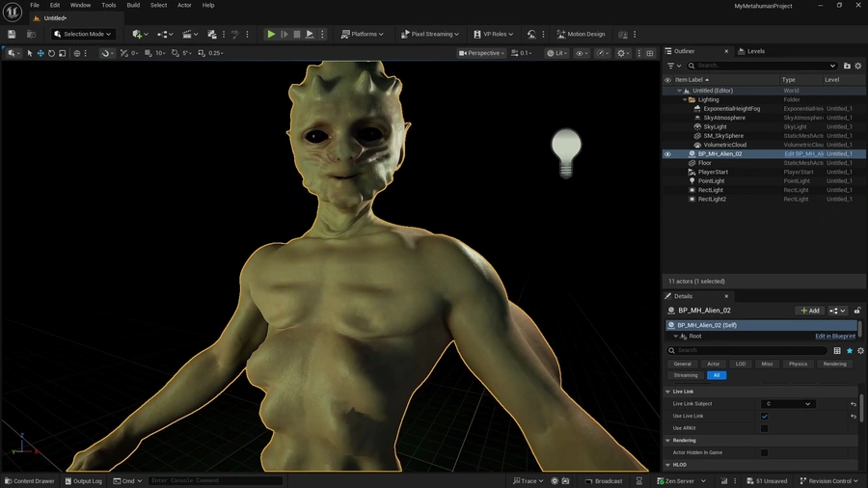Select SkyLight in the Outliner
This screenshot has height=488, width=868.
tap(715, 126)
